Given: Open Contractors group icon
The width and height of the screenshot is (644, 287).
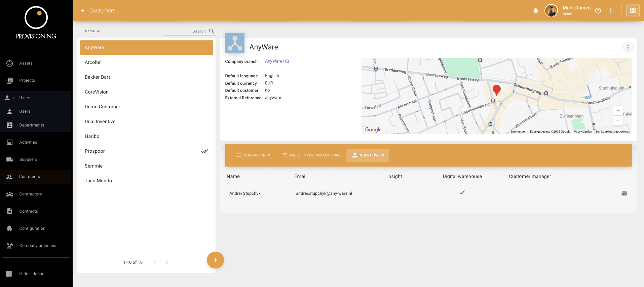Looking at the screenshot, I should click(x=10, y=194).
